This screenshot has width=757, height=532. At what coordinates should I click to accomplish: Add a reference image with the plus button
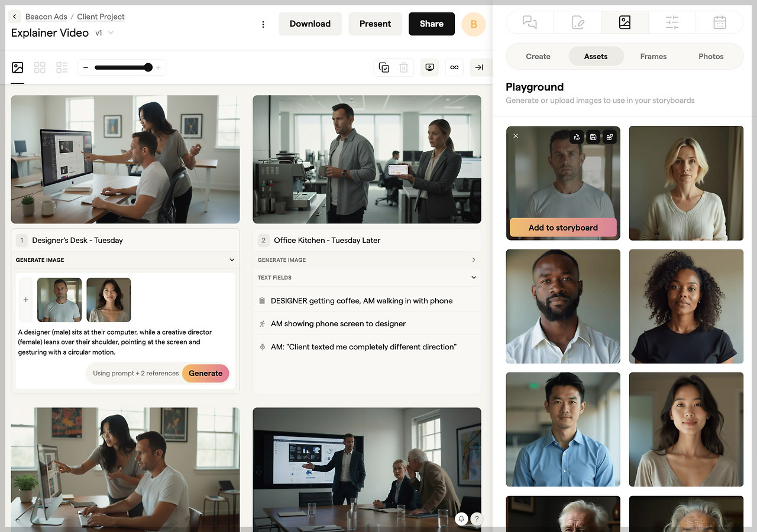point(25,300)
